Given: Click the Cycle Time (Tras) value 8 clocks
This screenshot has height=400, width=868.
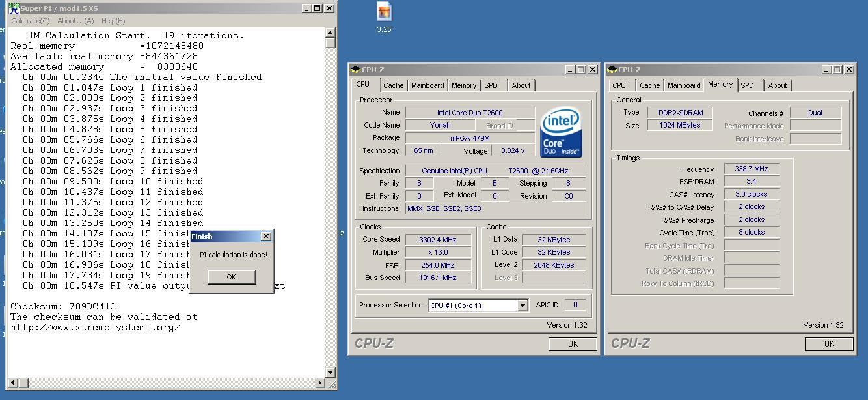Looking at the screenshot, I should tap(752, 232).
